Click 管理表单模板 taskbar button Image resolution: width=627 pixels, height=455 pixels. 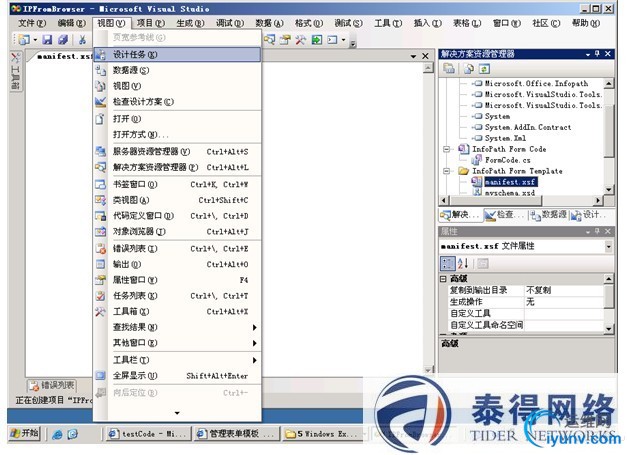tap(236, 433)
